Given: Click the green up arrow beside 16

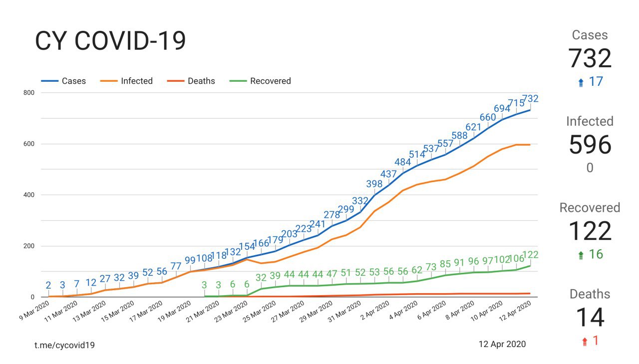Looking at the screenshot, I should [580, 255].
